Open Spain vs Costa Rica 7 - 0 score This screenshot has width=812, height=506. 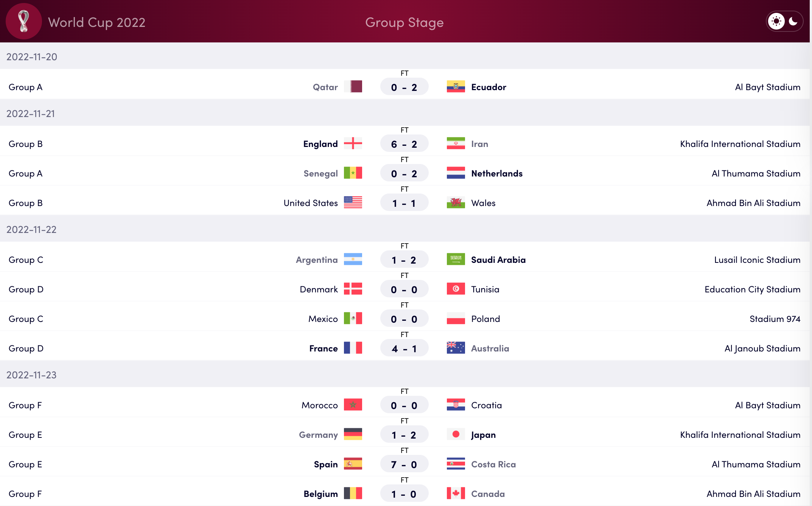404,464
